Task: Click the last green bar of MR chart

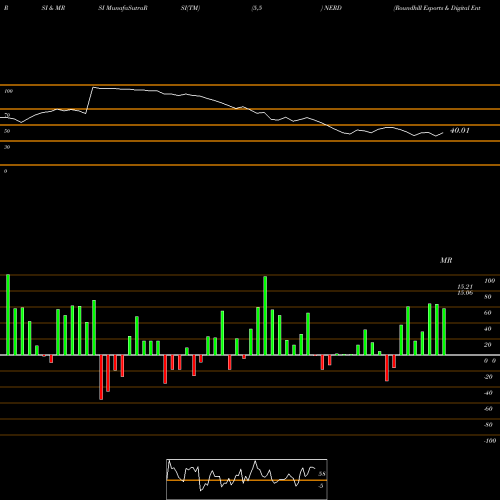Action: [444, 332]
